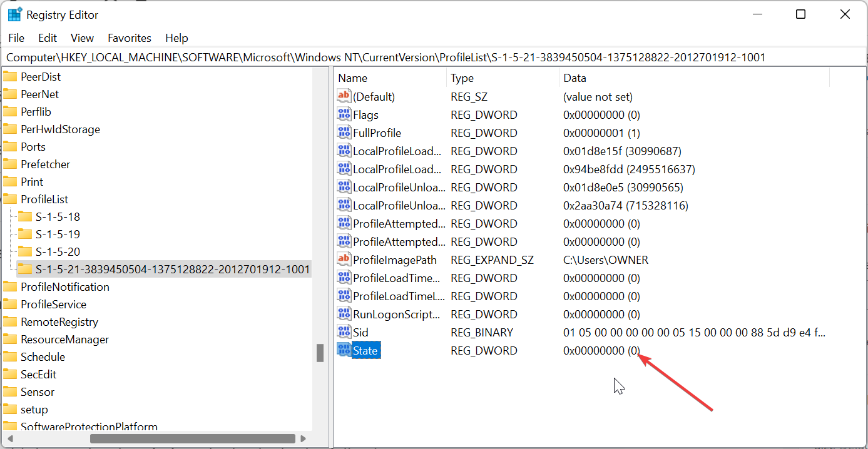The image size is (868, 449).
Task: Click the Prefetcher folder icon
Action: coord(10,164)
